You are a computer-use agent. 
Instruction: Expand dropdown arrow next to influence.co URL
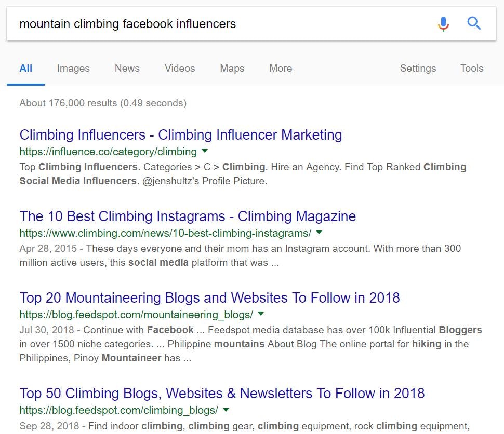(205, 151)
